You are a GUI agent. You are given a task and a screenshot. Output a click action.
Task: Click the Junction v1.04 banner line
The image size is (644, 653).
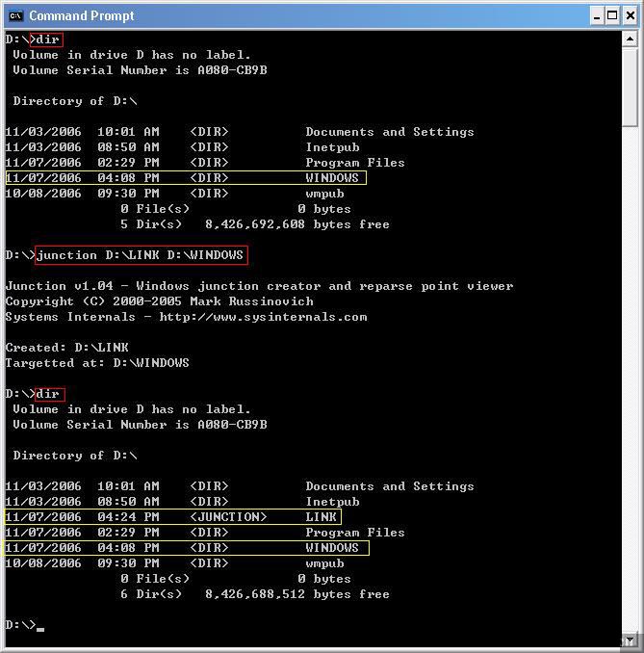pos(259,286)
